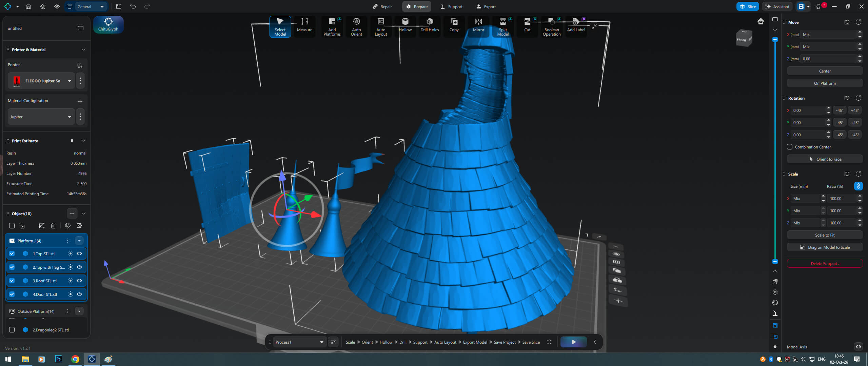Choose the Drill Holes tool
The width and height of the screenshot is (868, 366).
click(430, 26)
